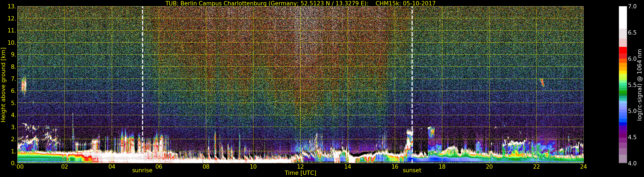Click the '5.0' colorbar tick label
Screen dimensions: 644x177
pyautogui.click(x=632, y=111)
